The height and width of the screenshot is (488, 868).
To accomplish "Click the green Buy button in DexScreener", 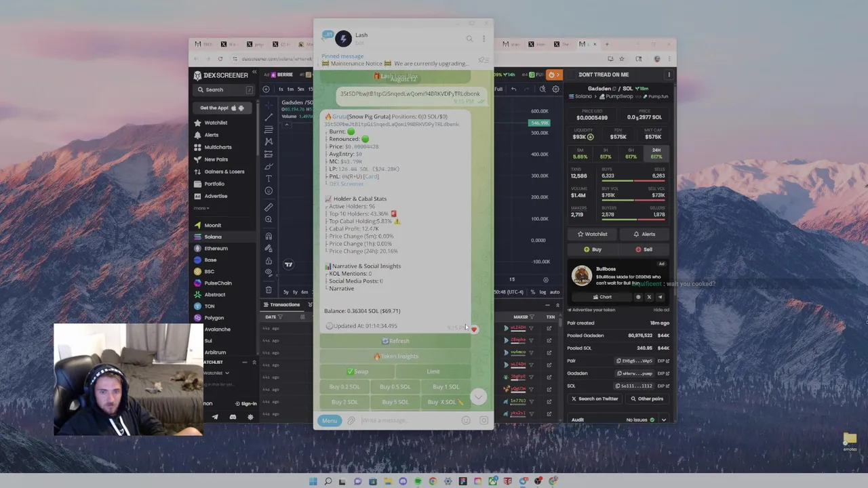I will point(592,249).
